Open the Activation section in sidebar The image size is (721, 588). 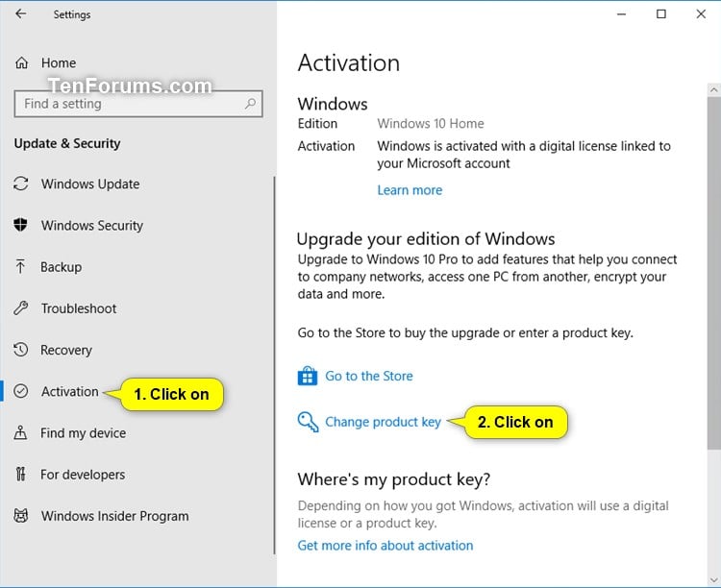(70, 391)
